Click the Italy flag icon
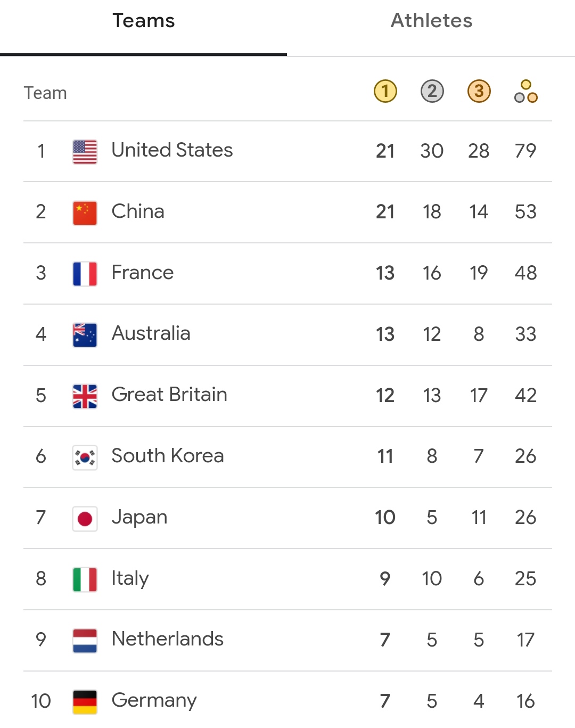Viewport: 575px width, 728px height. pyautogui.click(x=85, y=579)
